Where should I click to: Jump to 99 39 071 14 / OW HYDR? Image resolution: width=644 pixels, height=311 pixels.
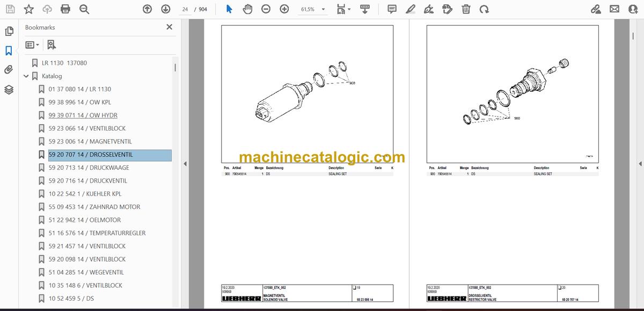(83, 115)
